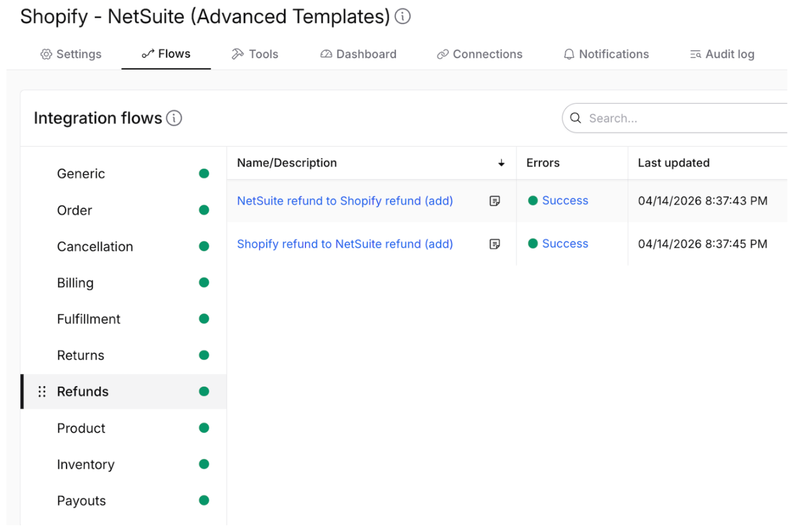The image size is (794, 532).
Task: Click the Errors column header
Action: tap(543, 163)
